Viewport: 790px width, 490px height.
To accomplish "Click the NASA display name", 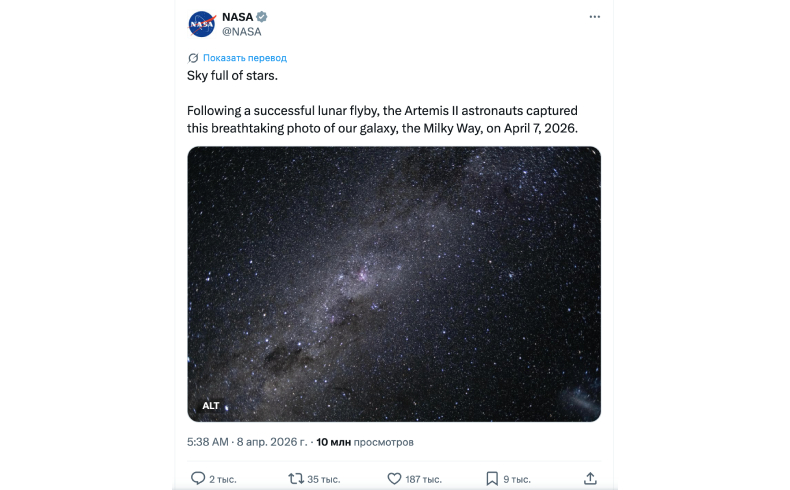I will pyautogui.click(x=237, y=17).
